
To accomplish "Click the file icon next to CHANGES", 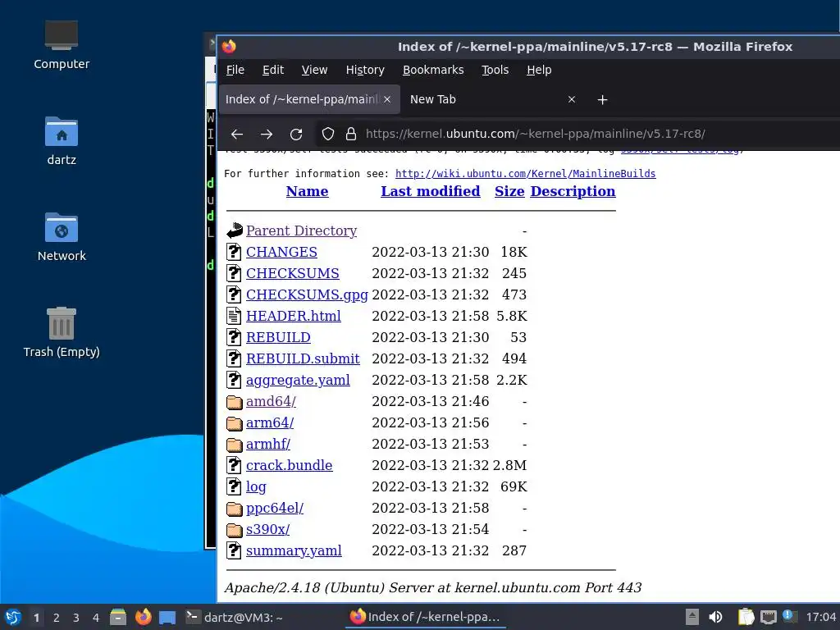I will [234, 252].
